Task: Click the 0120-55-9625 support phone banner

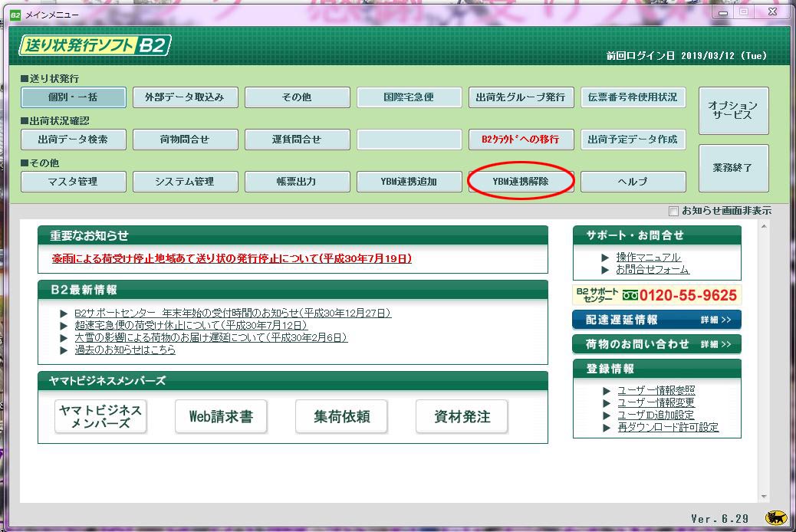Action: 657,295
